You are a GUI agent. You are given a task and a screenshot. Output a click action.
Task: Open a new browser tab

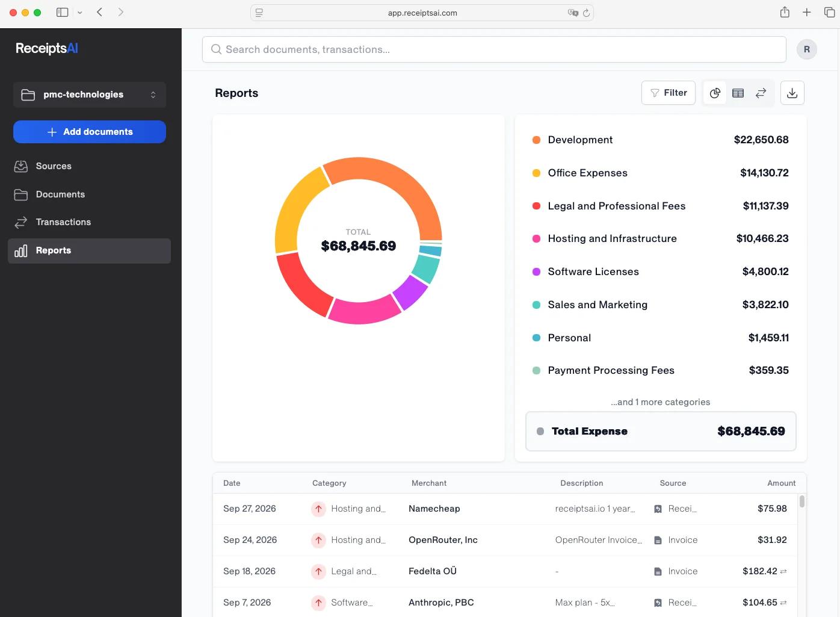(x=807, y=12)
